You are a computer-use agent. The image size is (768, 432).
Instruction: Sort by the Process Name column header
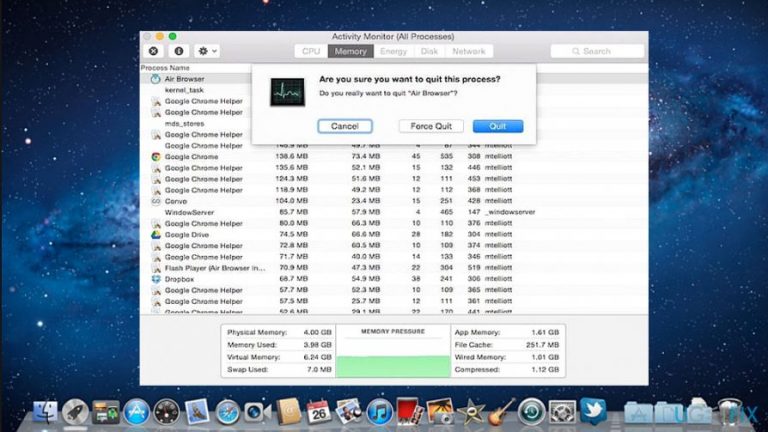click(165, 68)
